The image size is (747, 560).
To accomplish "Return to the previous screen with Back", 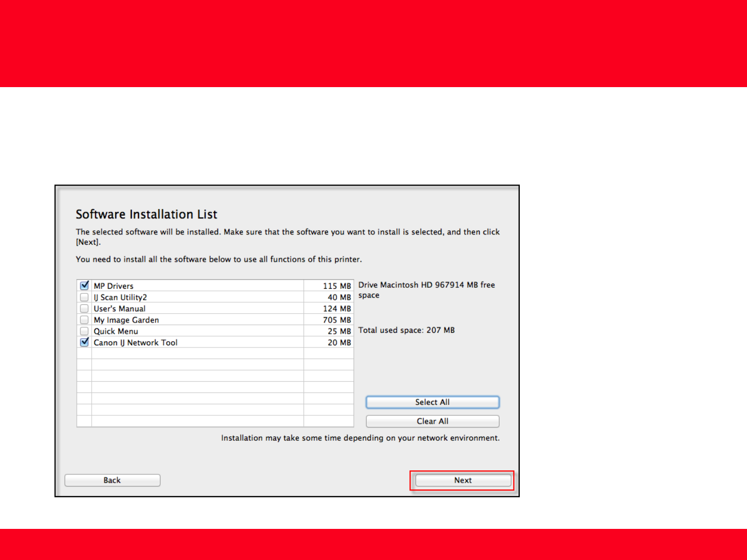I will coord(112,480).
